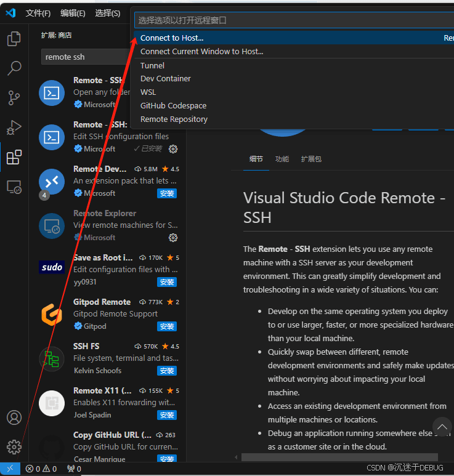Viewport: 454px width, 476px height.
Task: Open the Remote Explorer extension title
Action: 105,213
